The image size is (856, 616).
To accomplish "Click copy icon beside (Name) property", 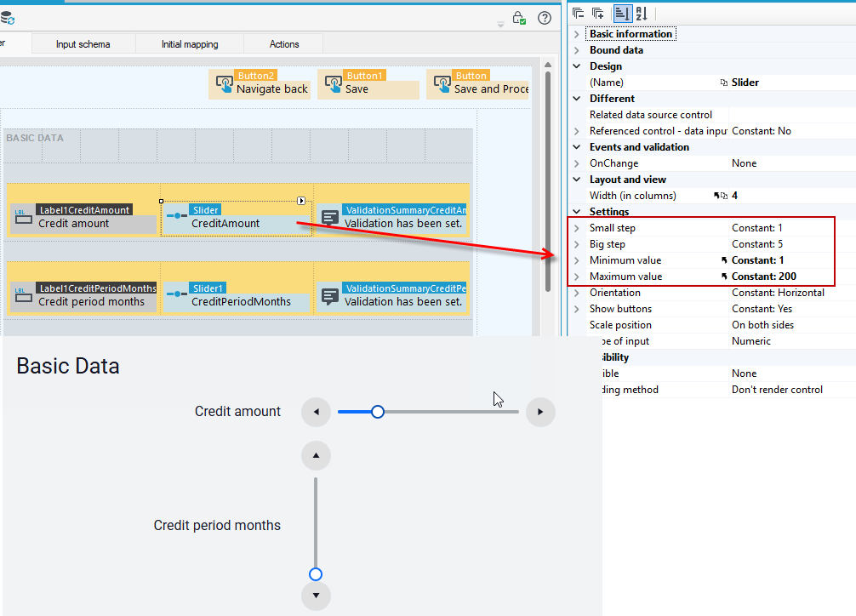I will coord(724,83).
